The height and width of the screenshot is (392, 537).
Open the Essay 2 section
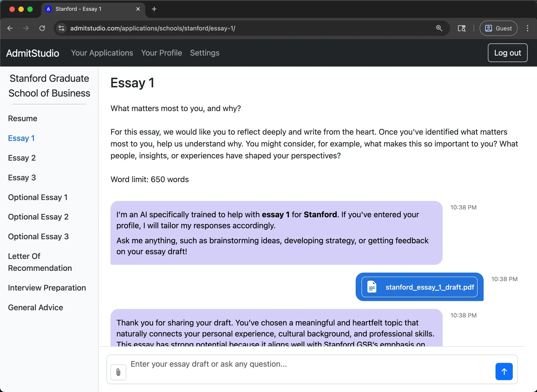click(22, 157)
